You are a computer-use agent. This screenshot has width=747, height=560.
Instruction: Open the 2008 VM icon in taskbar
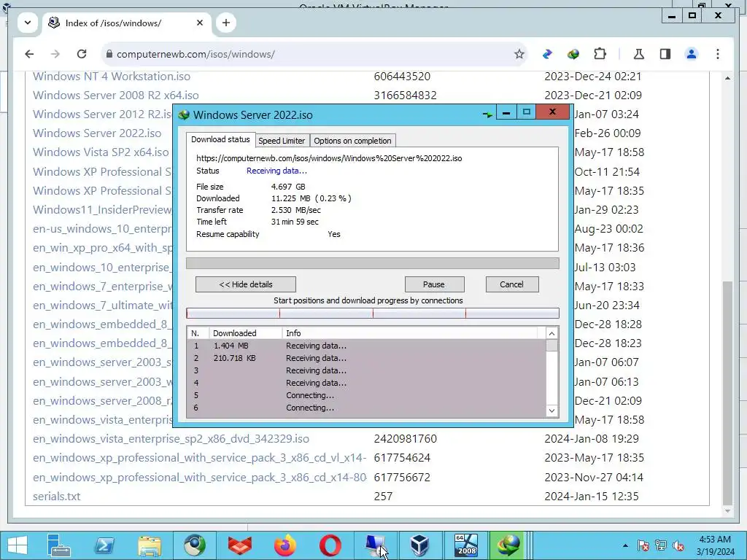(465, 545)
